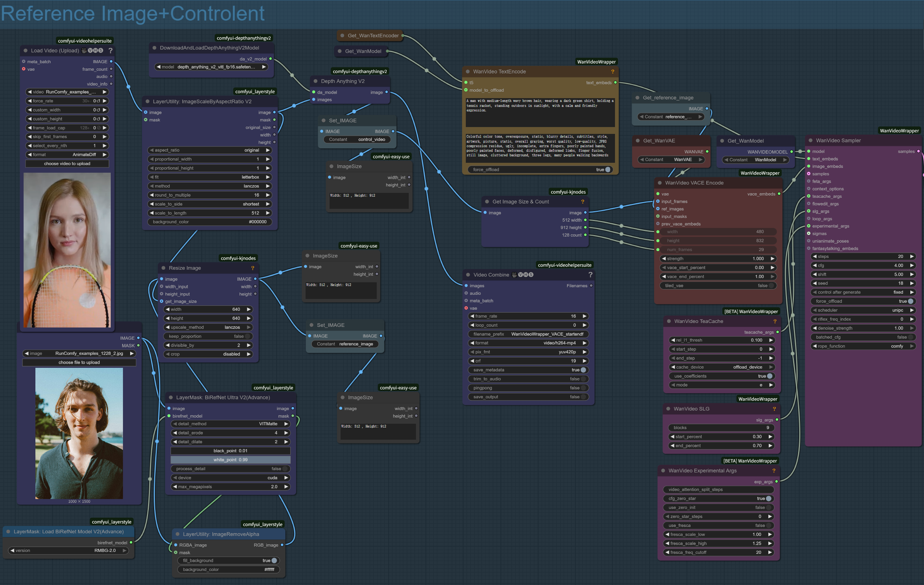Open pix_fmt yuv420p dropdown

coord(528,352)
